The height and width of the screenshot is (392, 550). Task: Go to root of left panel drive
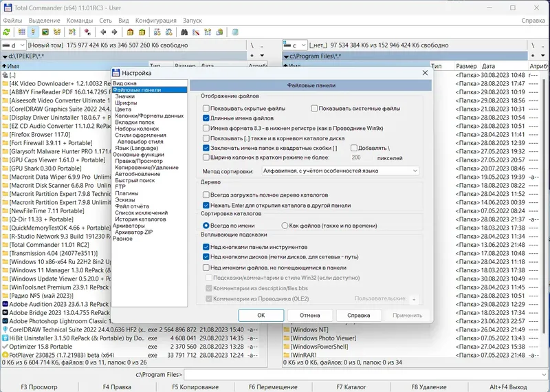point(252,45)
